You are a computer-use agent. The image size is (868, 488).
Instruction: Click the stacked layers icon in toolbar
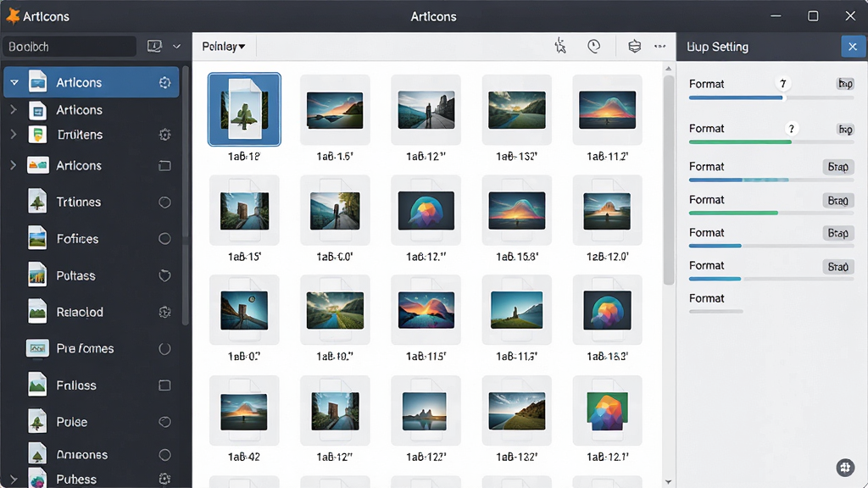point(634,47)
